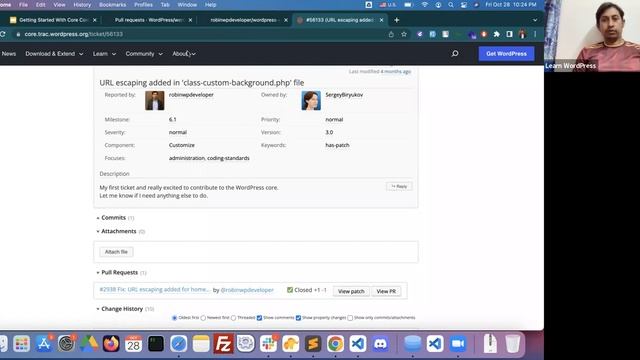640x360 pixels.
Task: Click the Reply button in description
Action: pos(399,187)
